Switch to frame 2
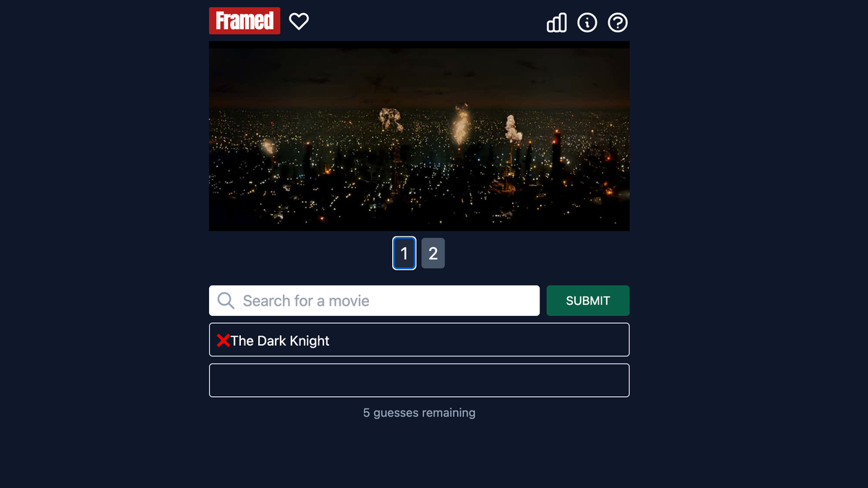The height and width of the screenshot is (488, 868). (433, 253)
